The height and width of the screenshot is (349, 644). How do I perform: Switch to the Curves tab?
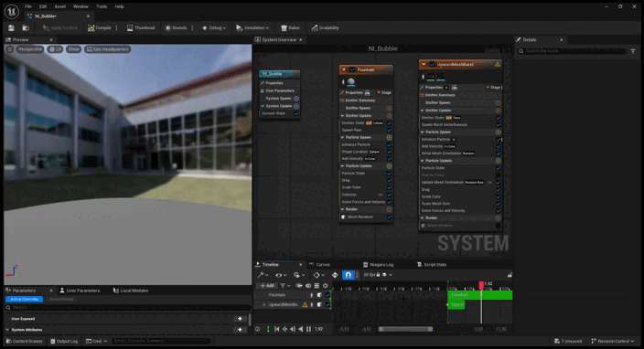click(319, 265)
